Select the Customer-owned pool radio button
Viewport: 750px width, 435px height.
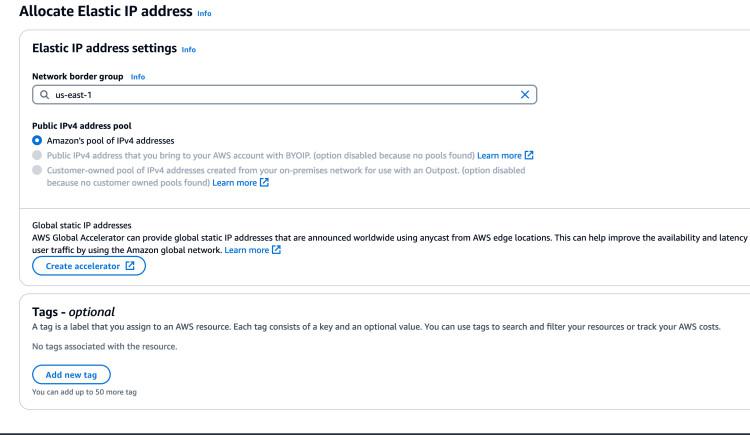tap(38, 170)
